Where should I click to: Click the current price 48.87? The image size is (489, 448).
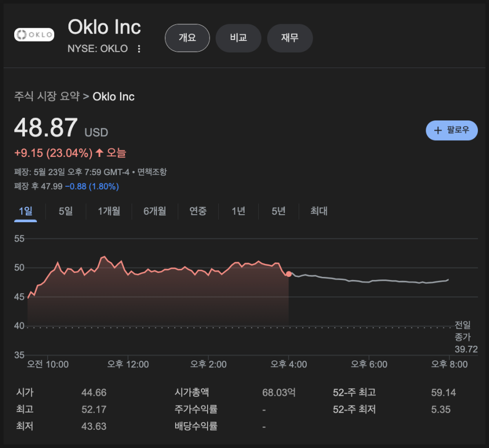[x=46, y=128]
